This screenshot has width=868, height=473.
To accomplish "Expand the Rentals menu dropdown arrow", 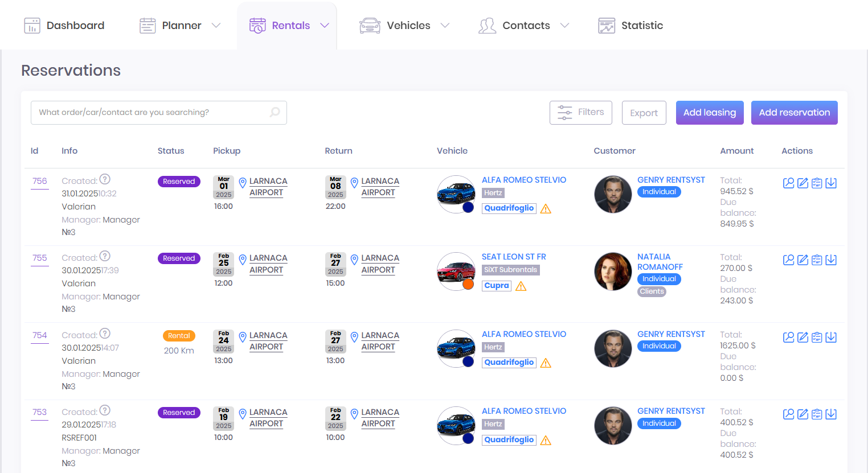I will pyautogui.click(x=325, y=26).
